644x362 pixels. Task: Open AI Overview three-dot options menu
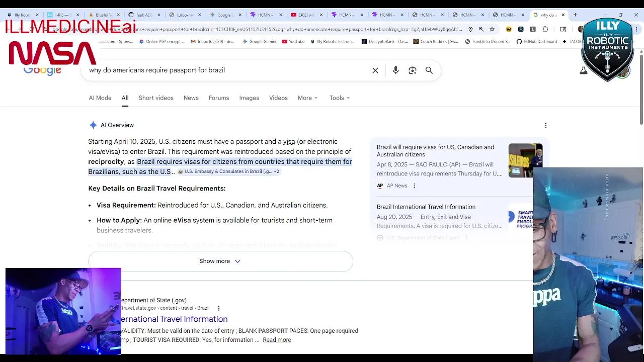pyautogui.click(x=545, y=125)
